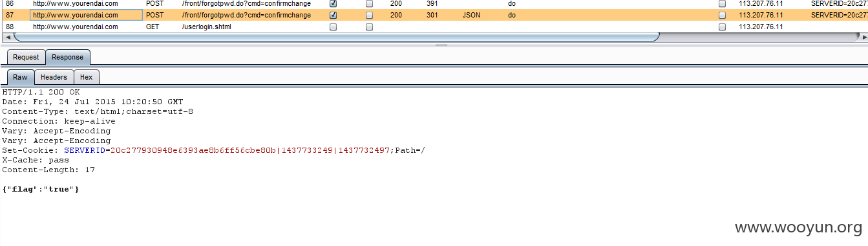
Task: Click length value 391
Action: pyautogui.click(x=432, y=3)
